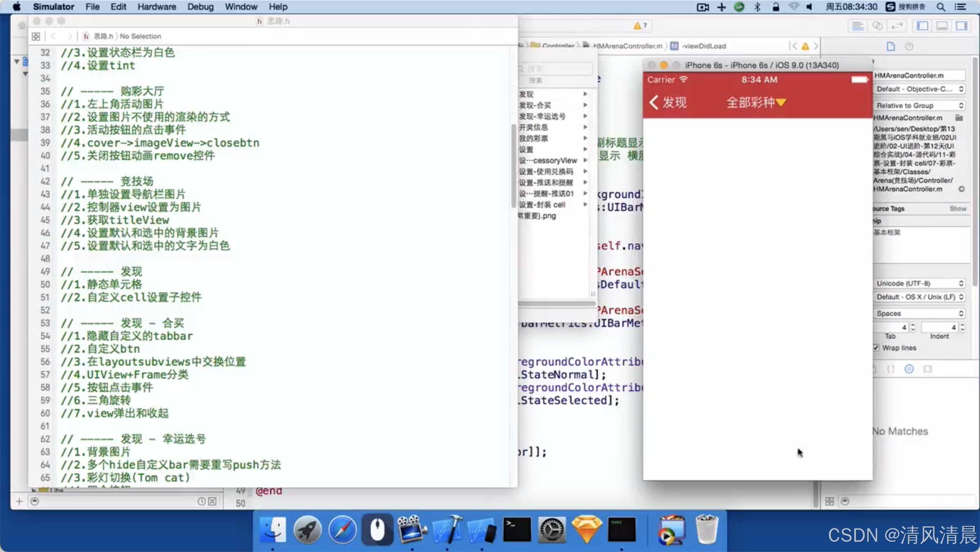Screen dimensions: 980x552
Task: Reveal file in Finder via arrow icon
Action: 962,189
